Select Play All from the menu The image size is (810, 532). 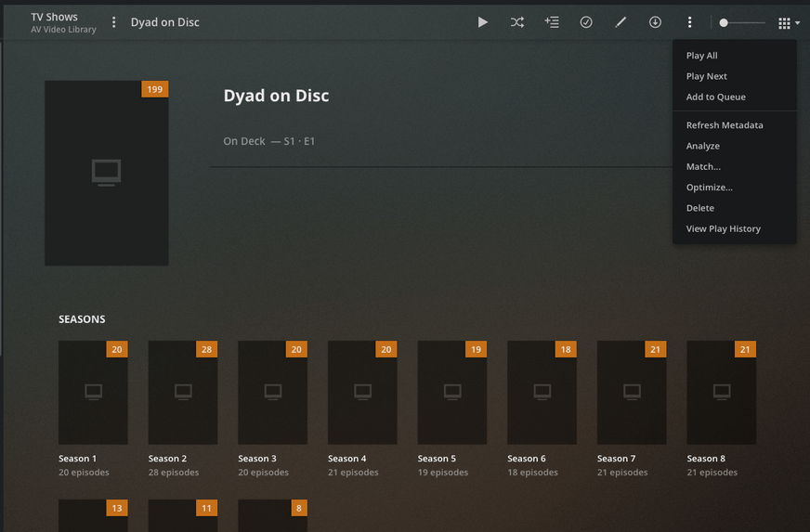click(734, 56)
